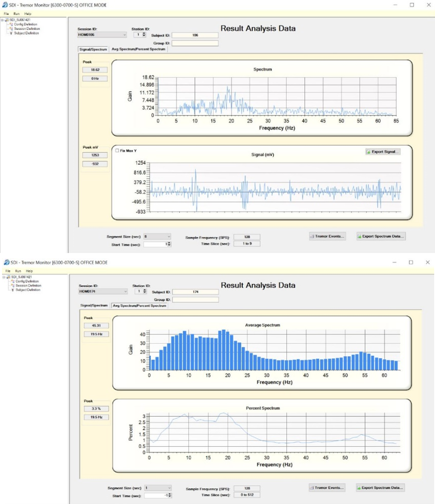Switch to Signal/Spectrum tab in HOM0174 window
Viewport: 435px width, 504px height.
pos(94,306)
